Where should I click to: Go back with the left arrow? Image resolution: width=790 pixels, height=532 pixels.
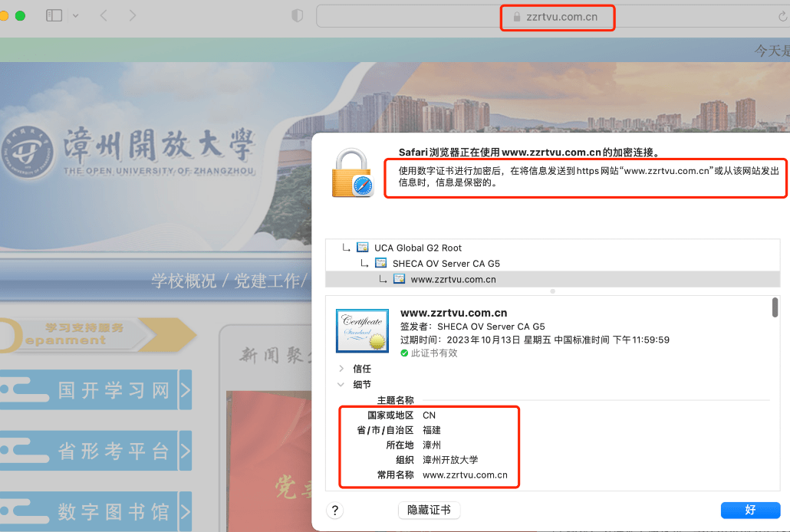click(104, 15)
